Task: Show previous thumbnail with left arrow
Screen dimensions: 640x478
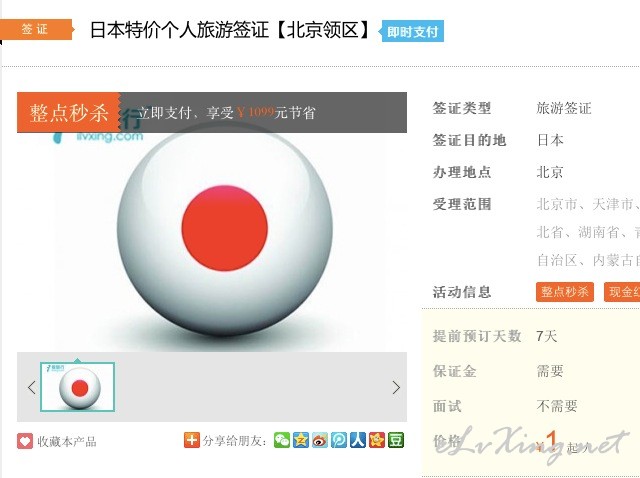Action: (31, 387)
